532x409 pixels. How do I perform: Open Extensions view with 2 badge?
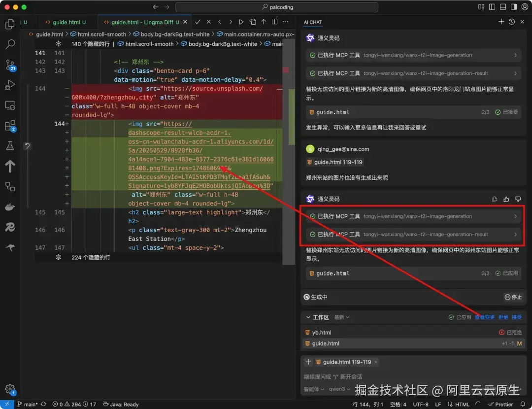[10, 126]
